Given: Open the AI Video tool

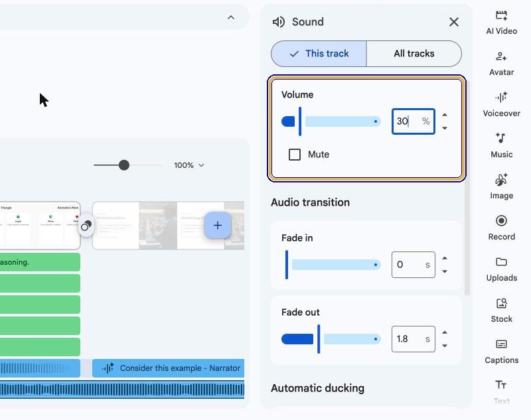Looking at the screenshot, I should [x=501, y=23].
